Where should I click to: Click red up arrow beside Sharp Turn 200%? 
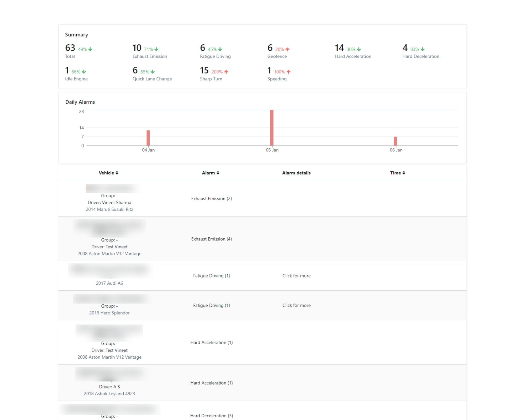tap(226, 72)
